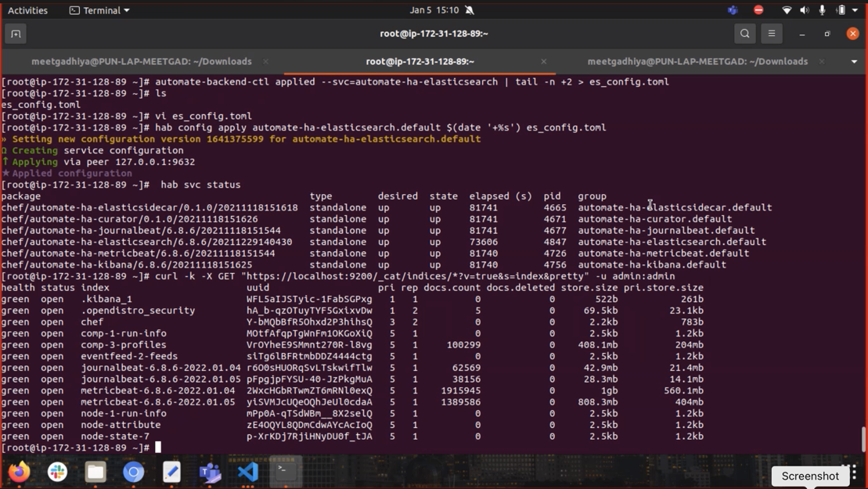Click the Teams tray icon in top bar

(733, 10)
